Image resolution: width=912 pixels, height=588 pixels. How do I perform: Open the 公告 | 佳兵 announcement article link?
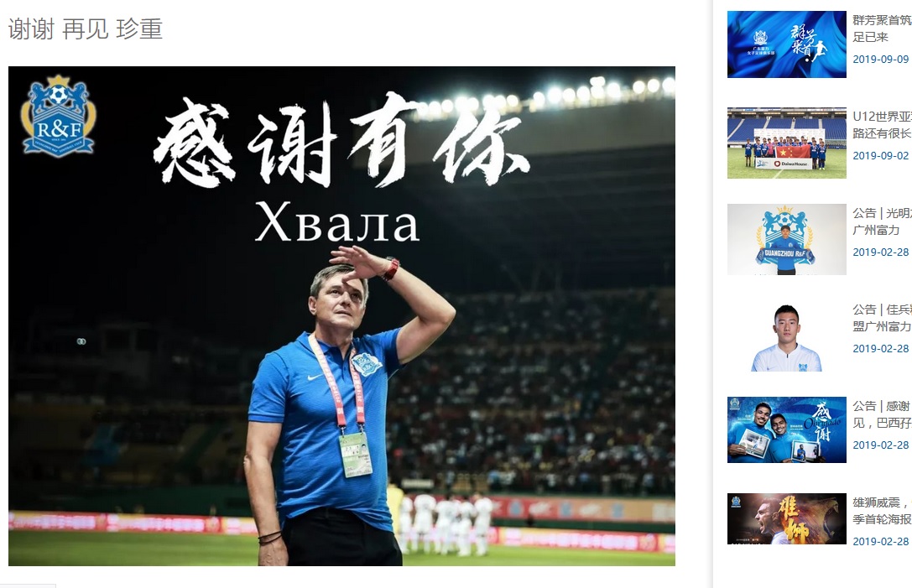click(x=882, y=318)
